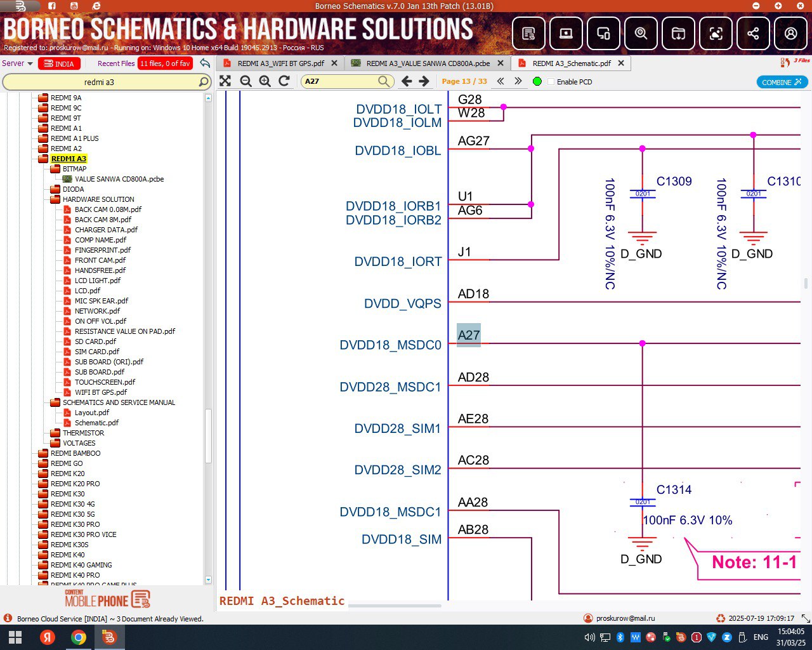Open the document list header icon

[x=528, y=33]
